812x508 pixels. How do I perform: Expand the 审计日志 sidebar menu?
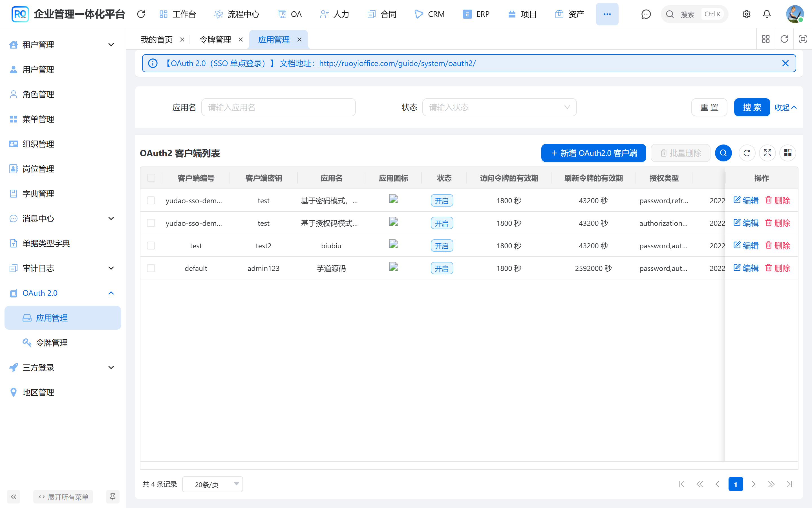pos(63,268)
